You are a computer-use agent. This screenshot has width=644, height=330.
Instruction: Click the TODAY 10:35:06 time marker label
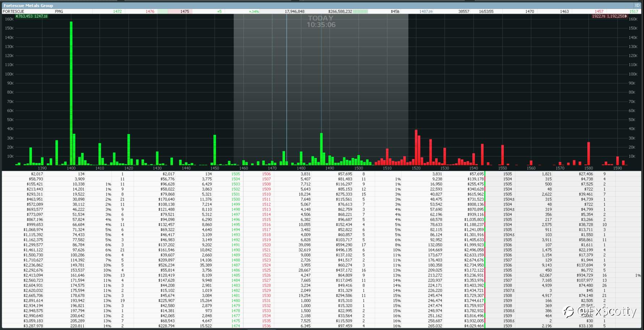tap(321, 21)
